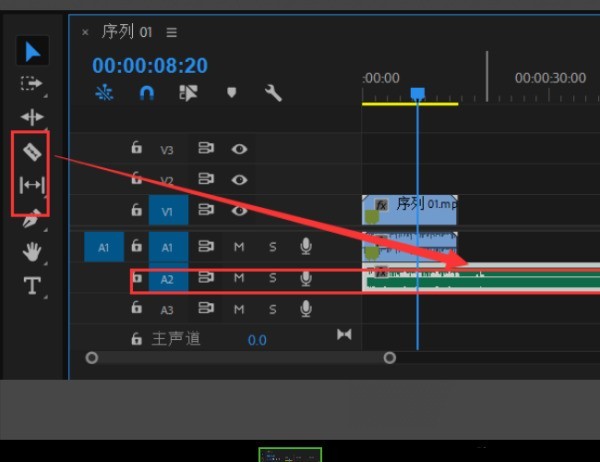
Task: Select the Hand tool
Action: coord(32,251)
